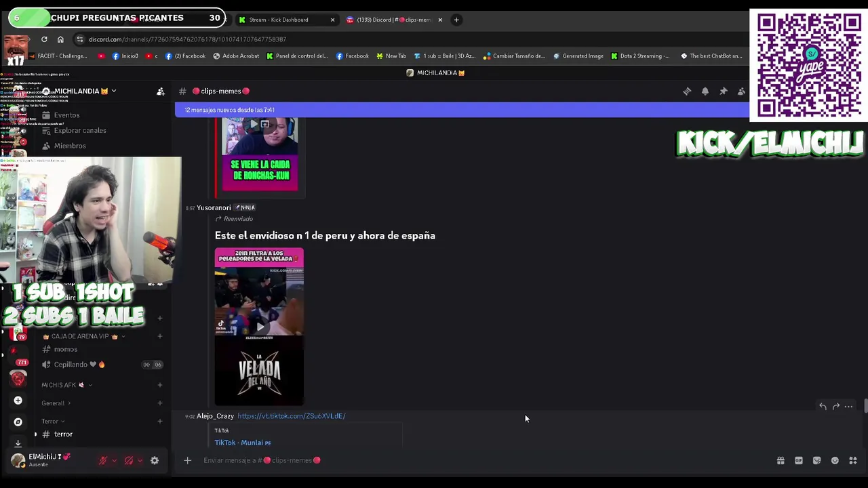Undeafen the headphones button

[129, 460]
